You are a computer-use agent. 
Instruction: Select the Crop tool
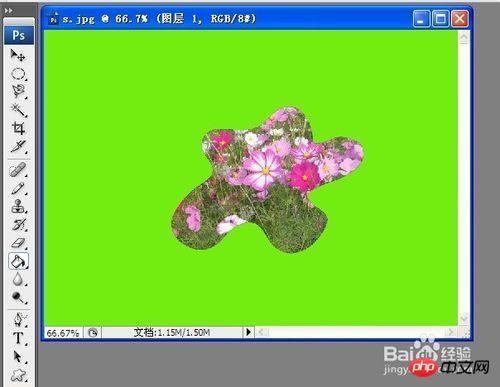18,128
